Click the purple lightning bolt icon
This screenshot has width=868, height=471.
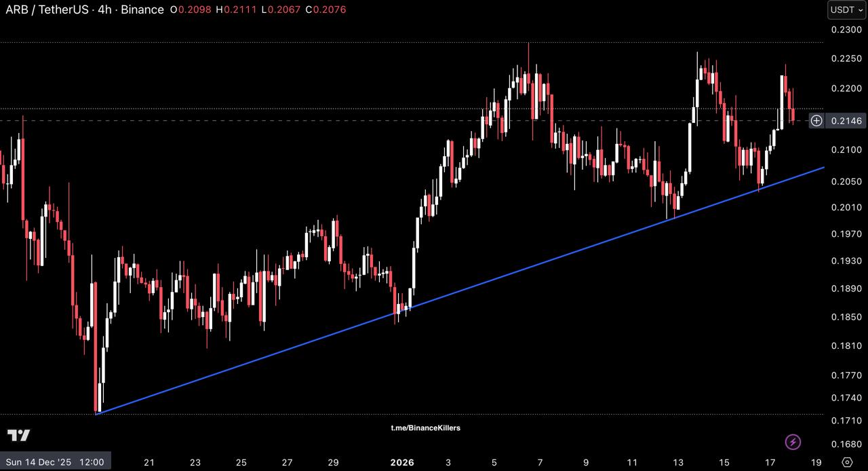[x=793, y=442]
